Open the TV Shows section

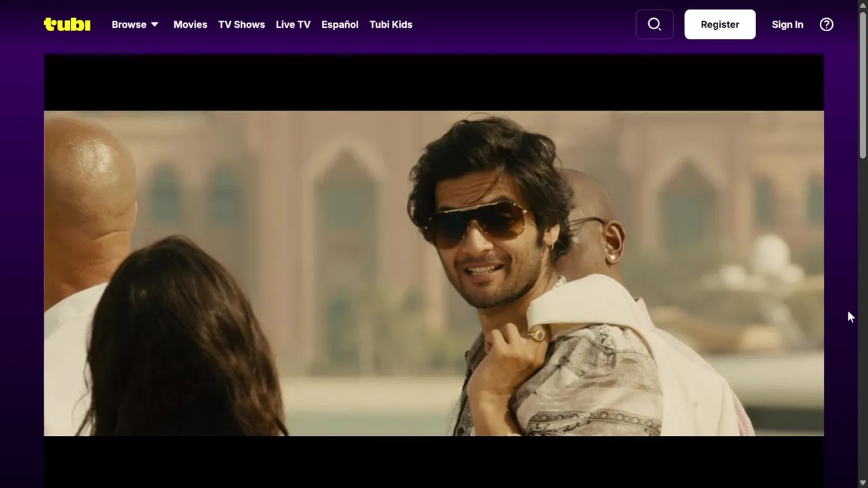click(x=241, y=24)
